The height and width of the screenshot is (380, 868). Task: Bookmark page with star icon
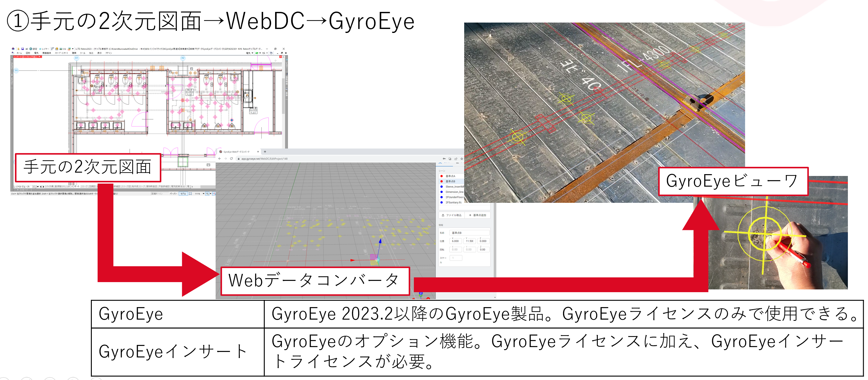point(462,159)
